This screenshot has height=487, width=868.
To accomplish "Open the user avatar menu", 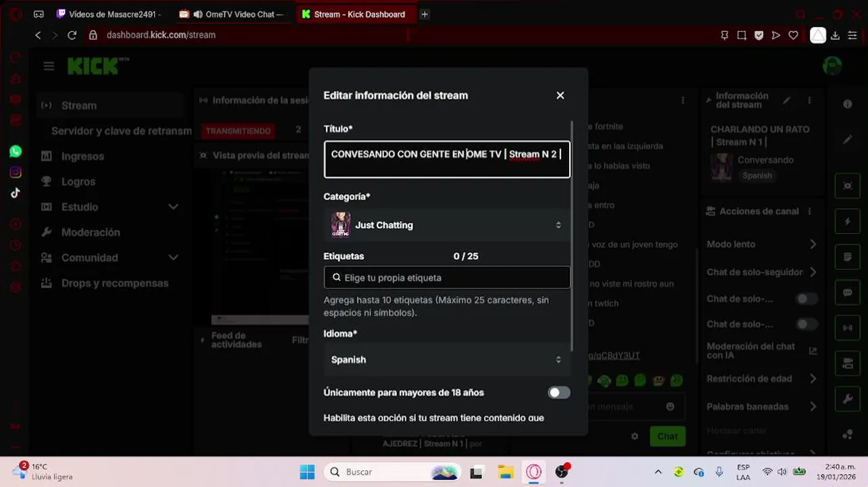I will click(832, 66).
